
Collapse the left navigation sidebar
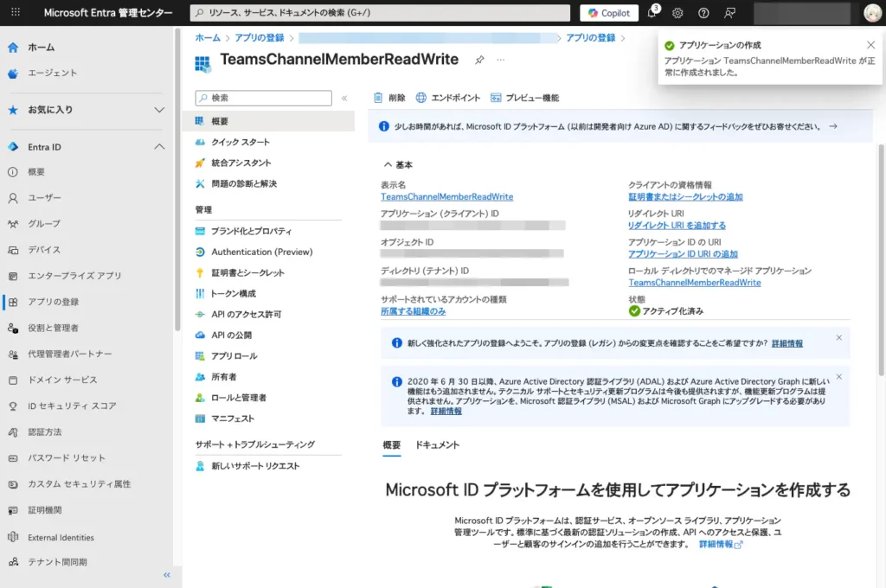coord(167,575)
